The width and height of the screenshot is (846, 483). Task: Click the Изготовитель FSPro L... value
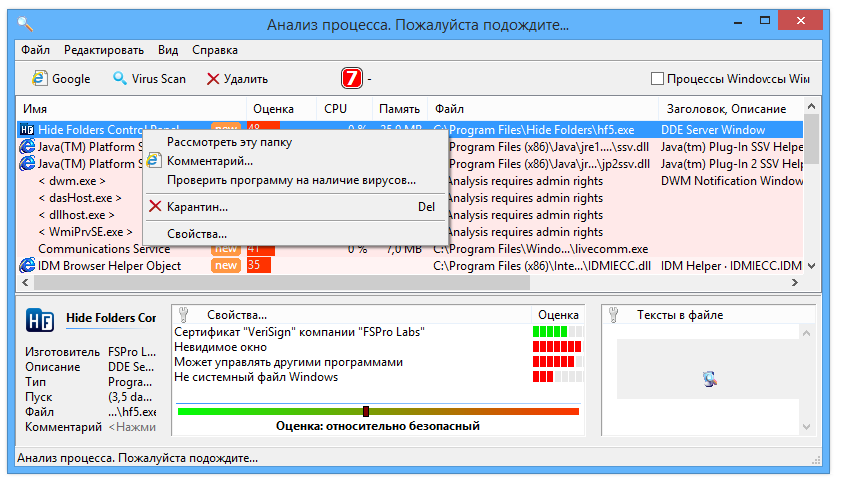[x=132, y=352]
